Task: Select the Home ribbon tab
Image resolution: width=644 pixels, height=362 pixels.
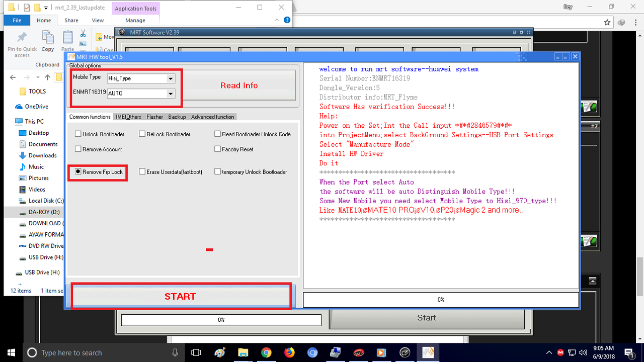Action: pos(44,21)
